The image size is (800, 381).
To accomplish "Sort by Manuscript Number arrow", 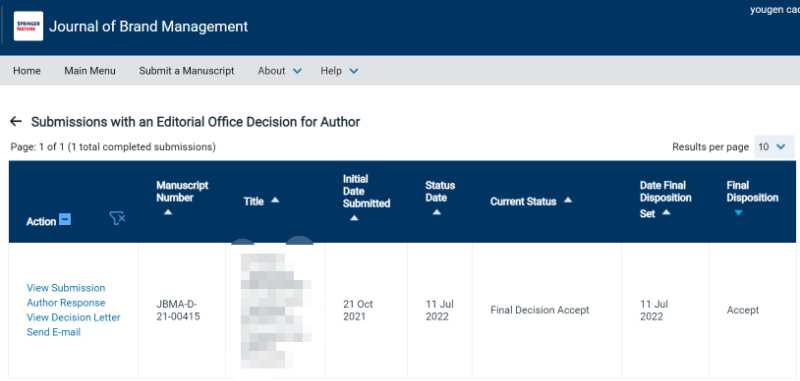I will coord(168,212).
